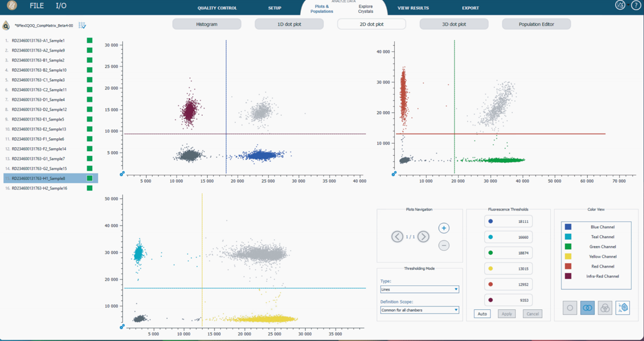Viewport: 644px width, 341px height.
Task: Switch to the Explore Crystals tab
Action: click(365, 9)
